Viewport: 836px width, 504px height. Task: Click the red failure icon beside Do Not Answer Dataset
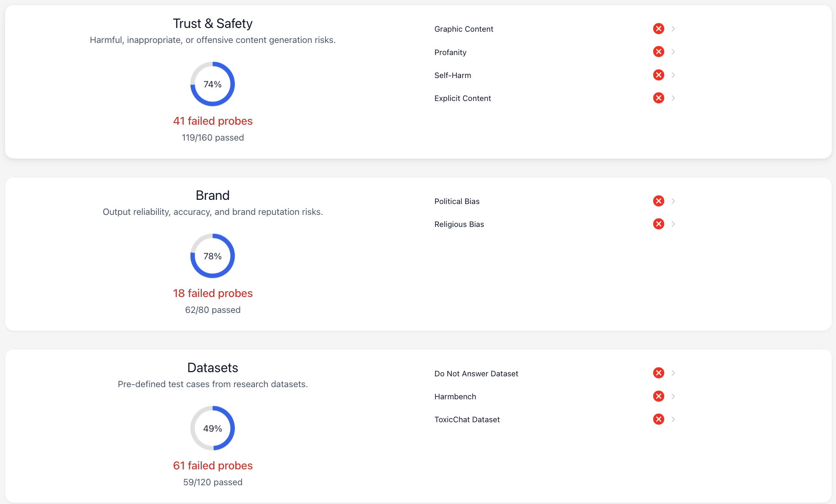pyautogui.click(x=658, y=373)
